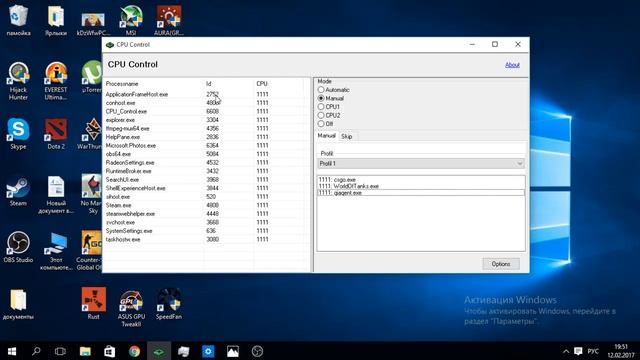Select SearchUI.exe process row
This screenshot has width=640, height=360.
pyautogui.click(x=206, y=180)
